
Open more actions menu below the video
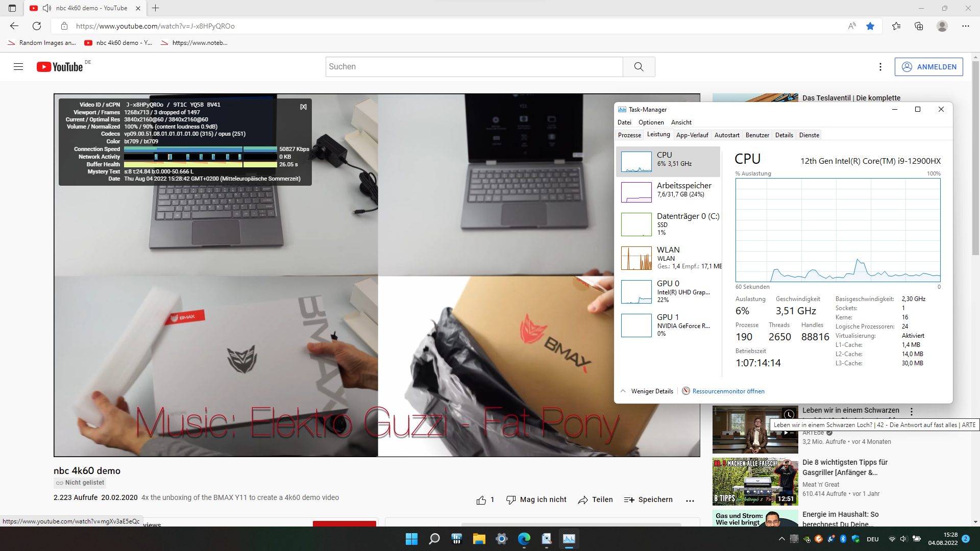[x=690, y=500]
